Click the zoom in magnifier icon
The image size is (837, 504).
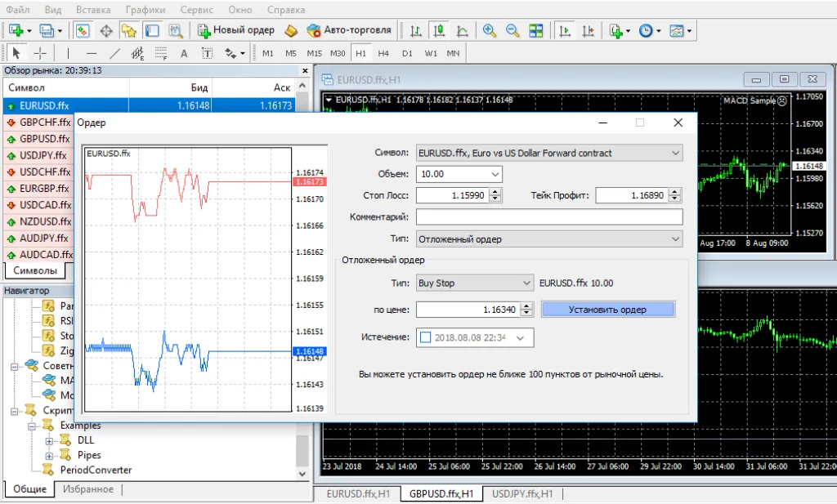(x=490, y=31)
